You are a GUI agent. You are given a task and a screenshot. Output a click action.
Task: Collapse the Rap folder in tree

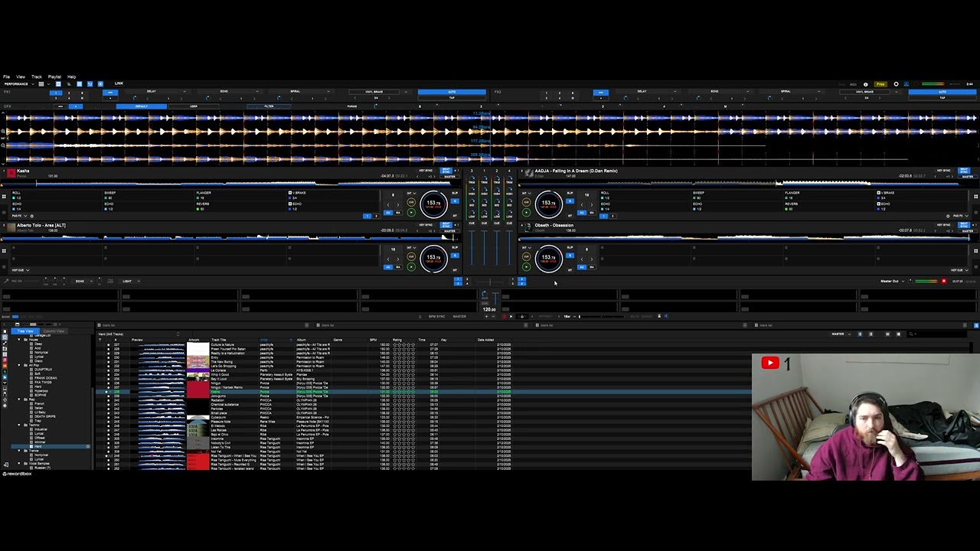(18, 399)
